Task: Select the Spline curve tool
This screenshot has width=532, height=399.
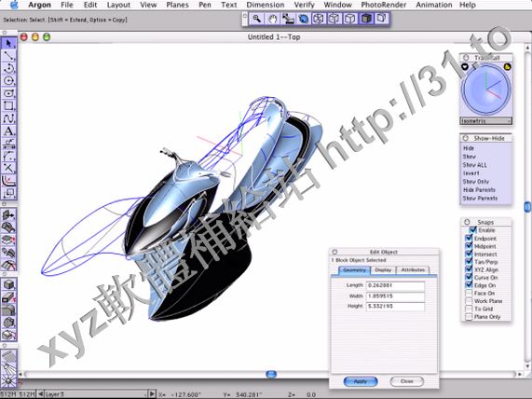Action: click(8, 118)
